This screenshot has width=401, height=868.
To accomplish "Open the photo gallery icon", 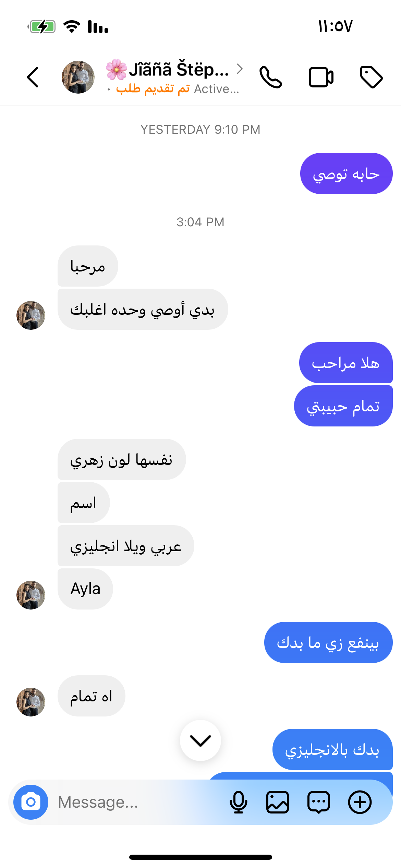I will [278, 802].
